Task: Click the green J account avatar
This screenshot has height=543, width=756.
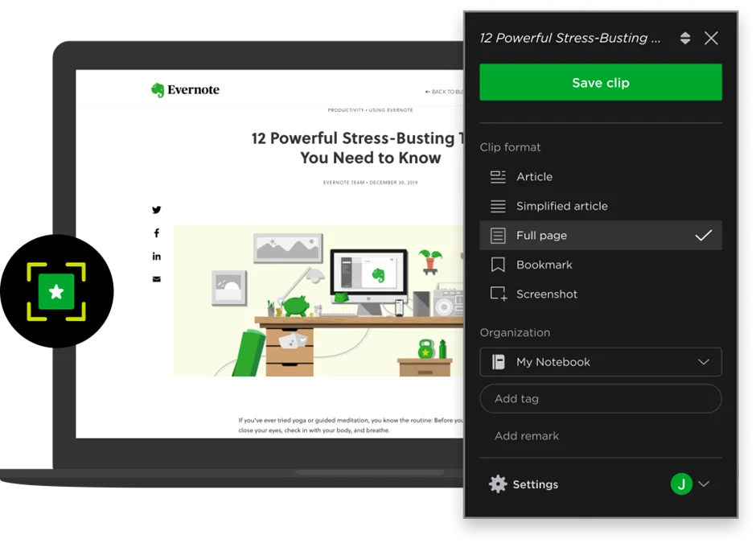Action: pos(681,483)
